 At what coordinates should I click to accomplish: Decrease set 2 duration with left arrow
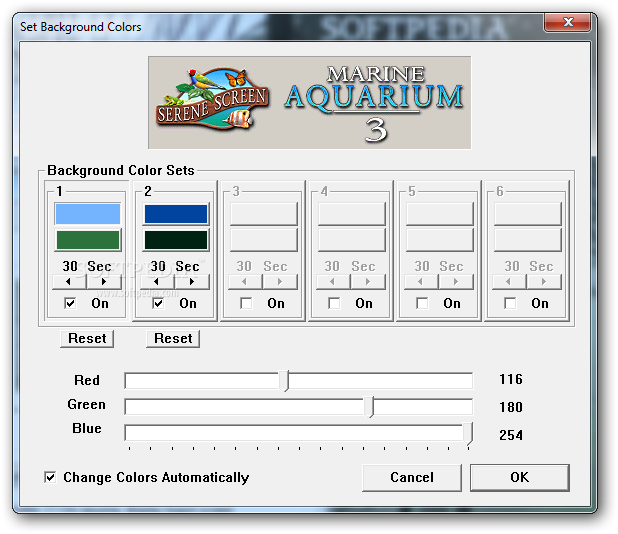(157, 282)
